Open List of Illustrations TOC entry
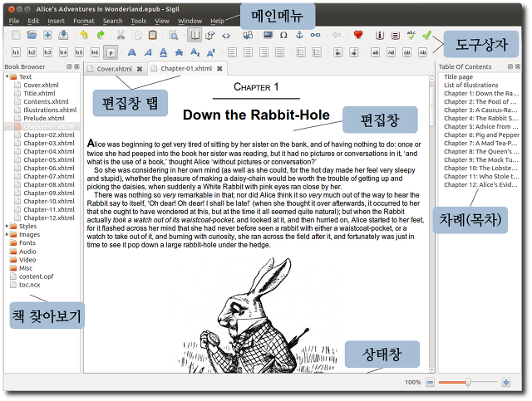 pyautogui.click(x=471, y=85)
